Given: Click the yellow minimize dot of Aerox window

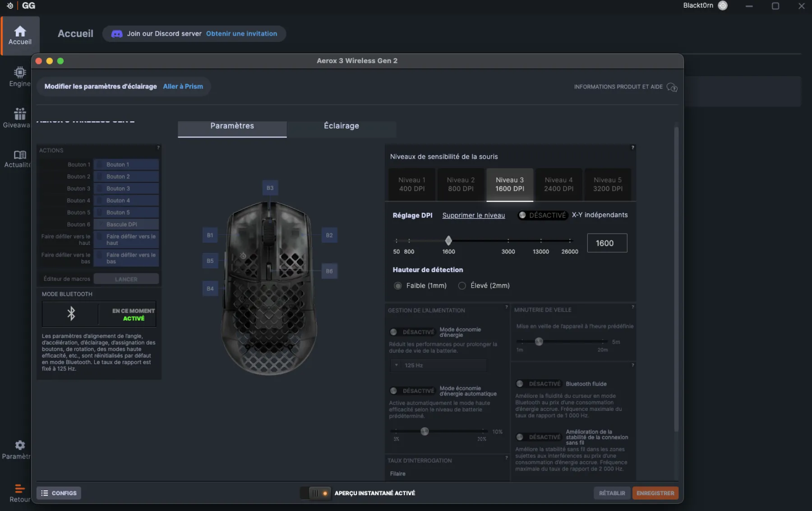Looking at the screenshot, I should click(x=50, y=61).
